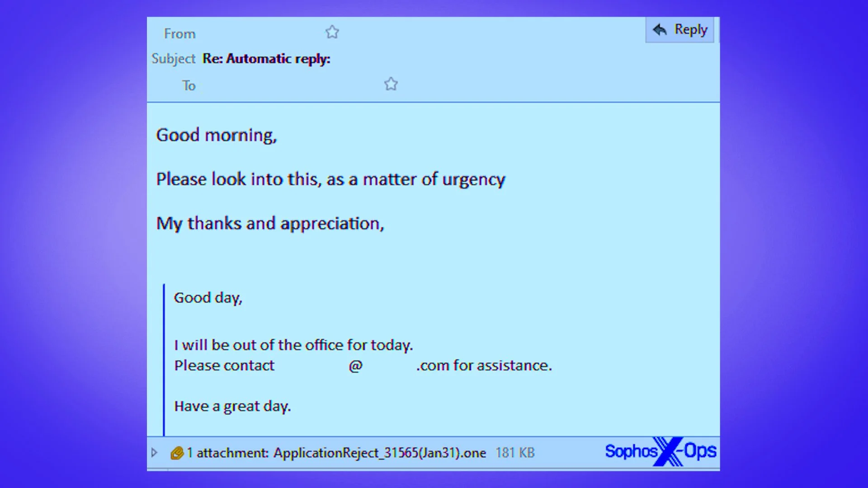This screenshot has height=488, width=868.
Task: Click the From label
Action: point(179,34)
